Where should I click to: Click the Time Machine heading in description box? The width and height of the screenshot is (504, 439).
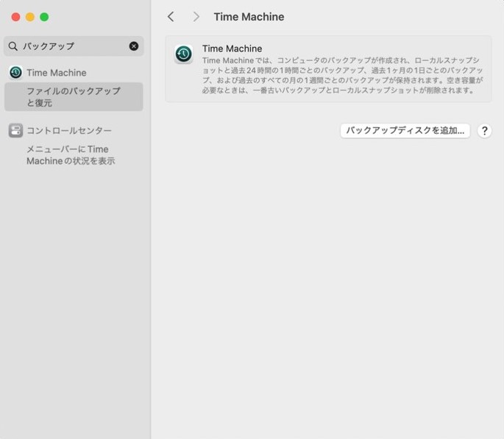232,49
